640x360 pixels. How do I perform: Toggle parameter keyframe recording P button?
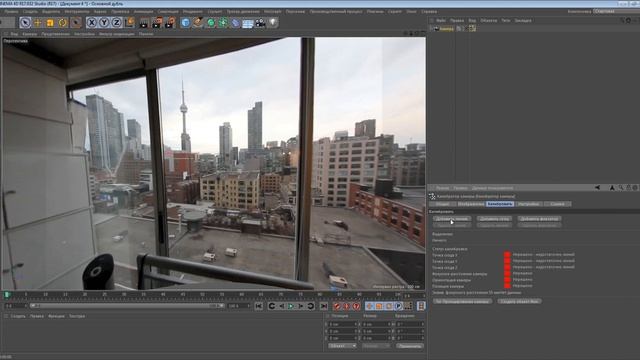(x=399, y=306)
